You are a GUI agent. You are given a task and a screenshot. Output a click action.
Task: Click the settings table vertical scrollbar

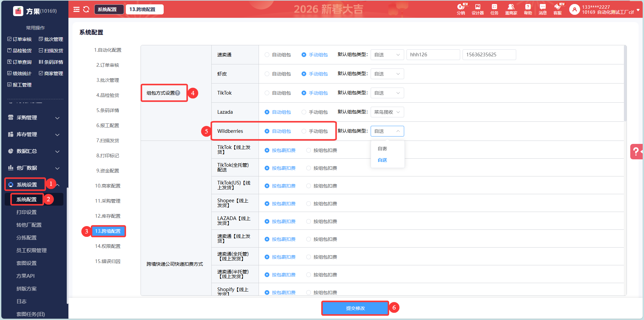click(x=625, y=84)
